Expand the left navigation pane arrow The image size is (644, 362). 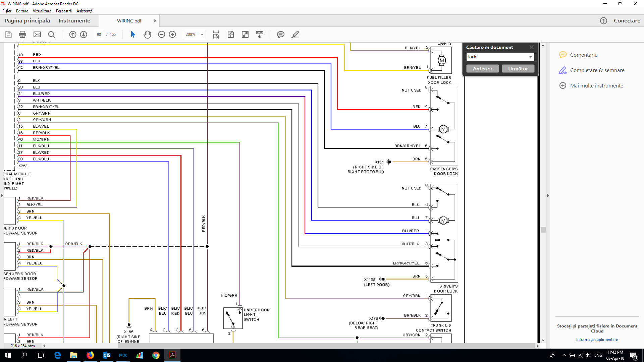click(x=2, y=195)
